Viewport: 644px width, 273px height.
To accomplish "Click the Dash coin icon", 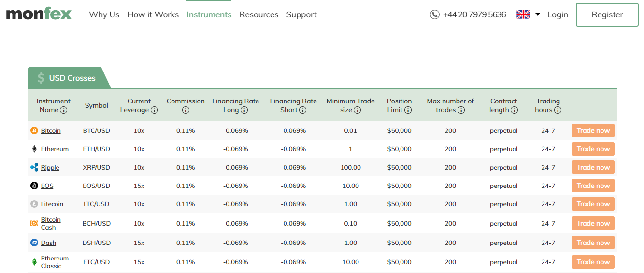I will coord(34,243).
